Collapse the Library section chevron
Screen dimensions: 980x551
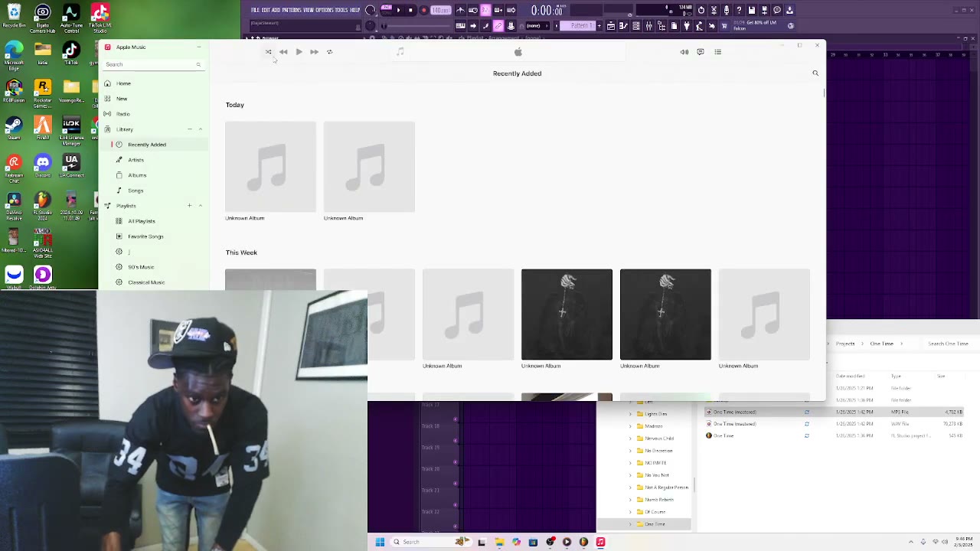coord(201,129)
